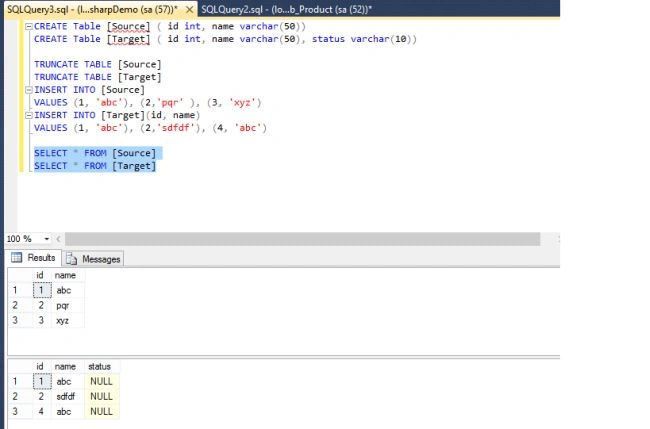650x429 pixels.
Task: Place cursor on TRUNCATE TABLE [Target] line
Action: pyautogui.click(x=97, y=77)
